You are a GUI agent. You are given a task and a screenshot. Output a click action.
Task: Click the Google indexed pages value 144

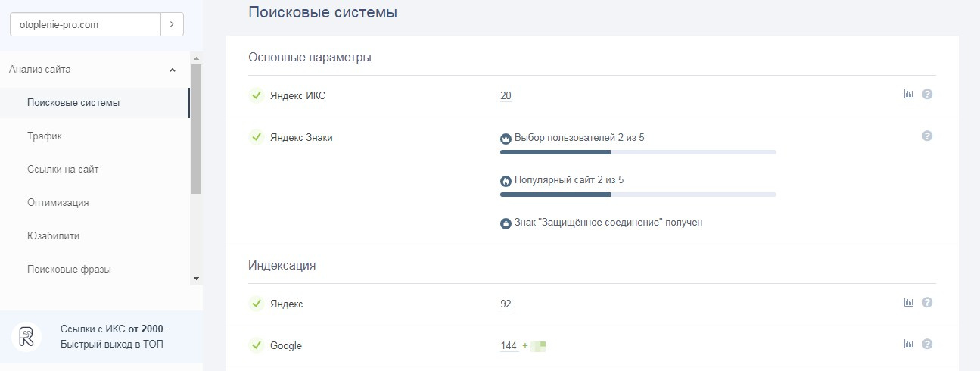509,346
